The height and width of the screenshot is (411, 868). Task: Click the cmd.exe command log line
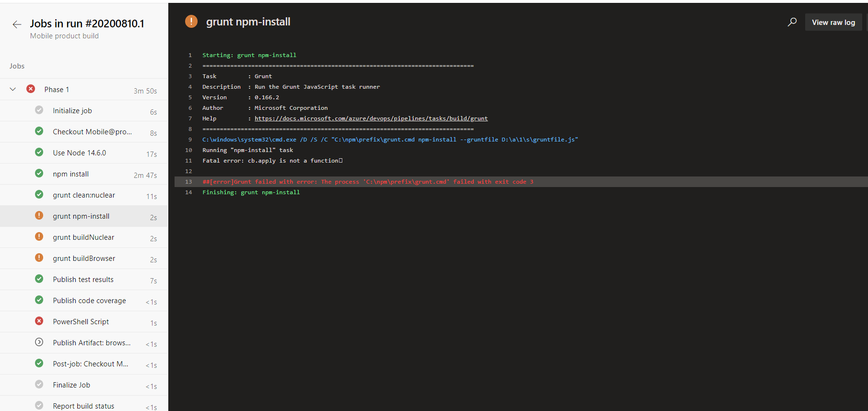tap(390, 140)
